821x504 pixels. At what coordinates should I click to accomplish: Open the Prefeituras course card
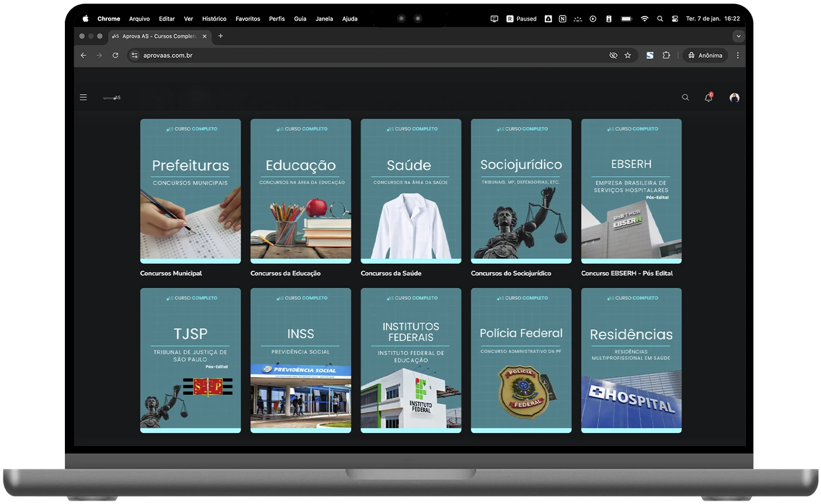tap(191, 191)
